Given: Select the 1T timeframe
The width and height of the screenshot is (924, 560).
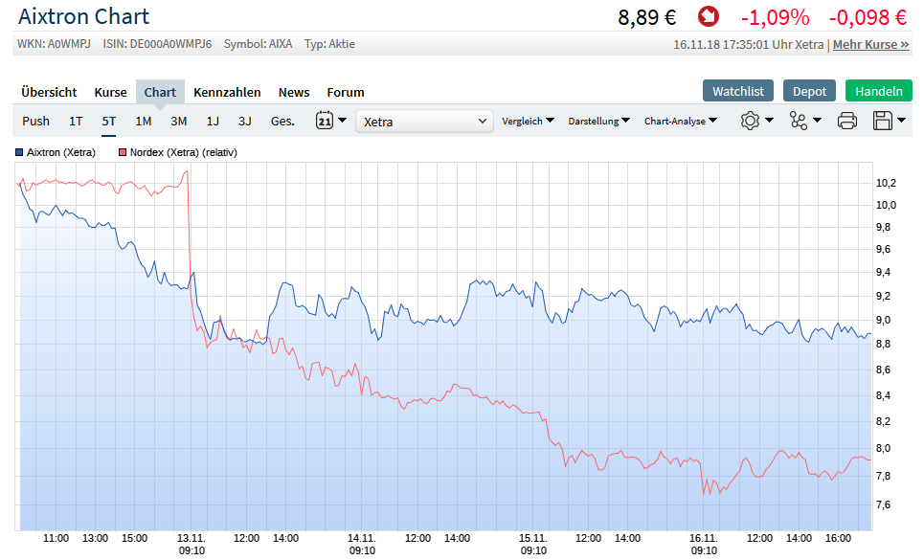Looking at the screenshot, I should pos(76,121).
